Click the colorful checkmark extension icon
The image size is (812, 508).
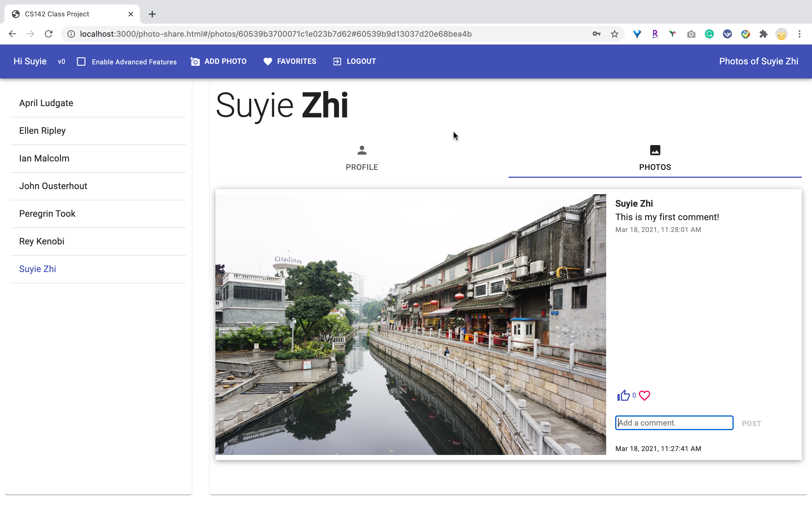745,34
